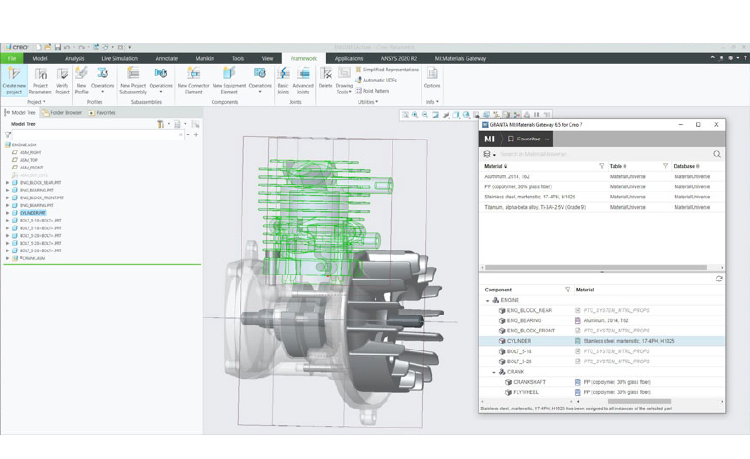Click the filter icon in Material column
The width and height of the screenshot is (750, 459).
coord(601,166)
